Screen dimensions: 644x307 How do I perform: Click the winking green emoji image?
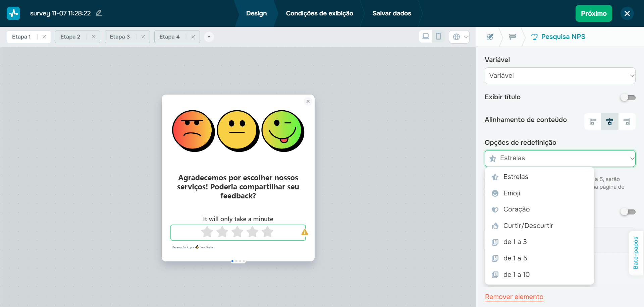click(x=283, y=131)
